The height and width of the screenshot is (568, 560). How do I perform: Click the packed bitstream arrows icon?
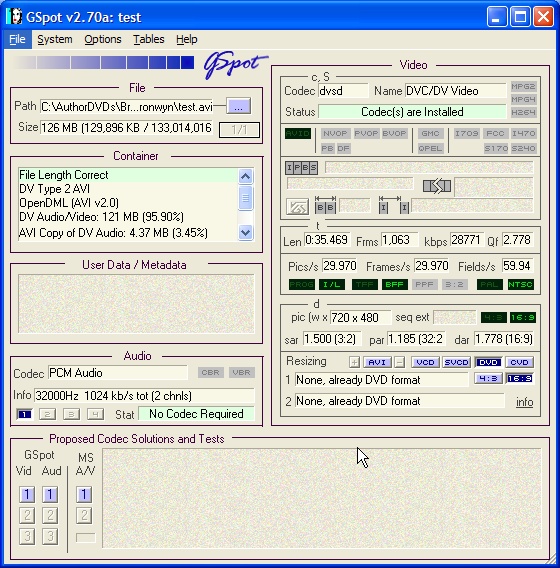pyautogui.click(x=437, y=186)
